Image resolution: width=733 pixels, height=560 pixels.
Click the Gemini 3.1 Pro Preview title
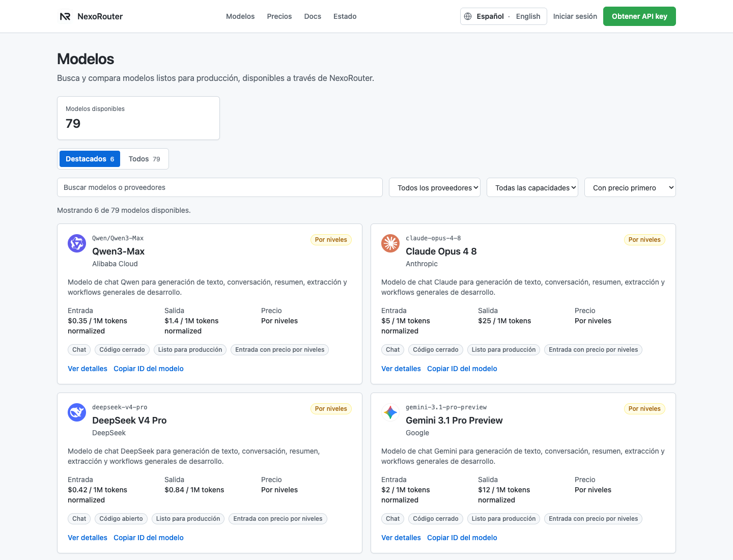coord(454,421)
